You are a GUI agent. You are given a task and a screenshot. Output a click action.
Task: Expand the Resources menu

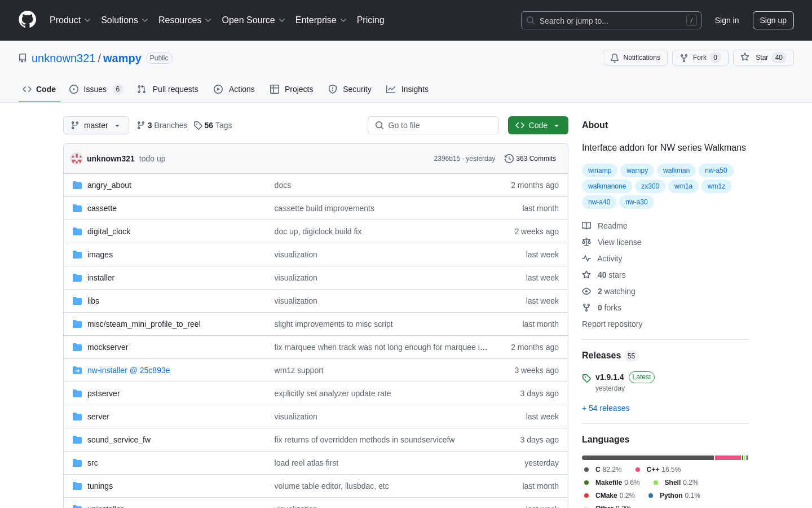[x=184, y=20]
